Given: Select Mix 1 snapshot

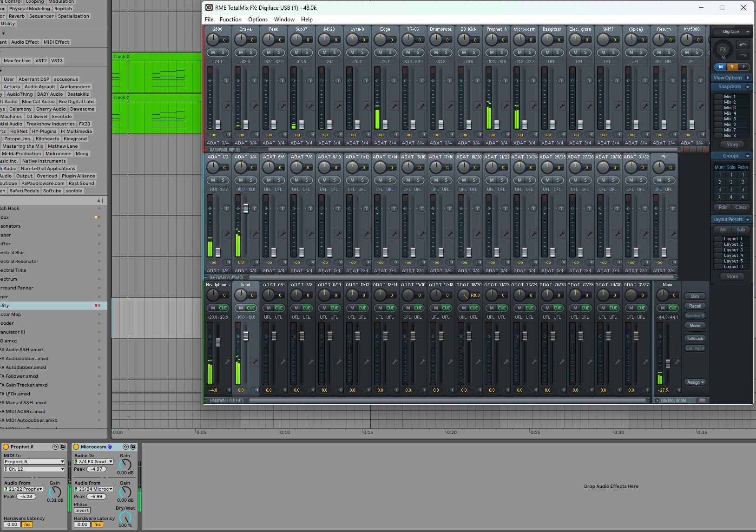Looking at the screenshot, I should point(731,97).
